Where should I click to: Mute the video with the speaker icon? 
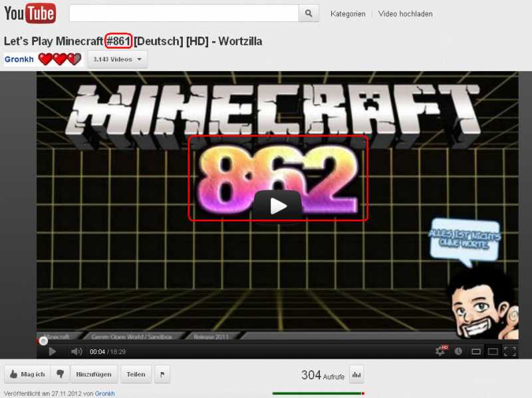(x=76, y=351)
